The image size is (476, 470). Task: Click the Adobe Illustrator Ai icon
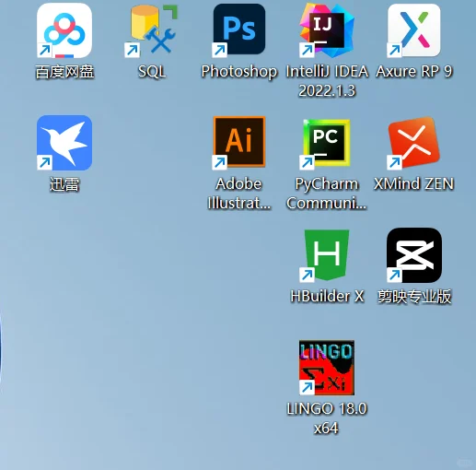point(239,142)
